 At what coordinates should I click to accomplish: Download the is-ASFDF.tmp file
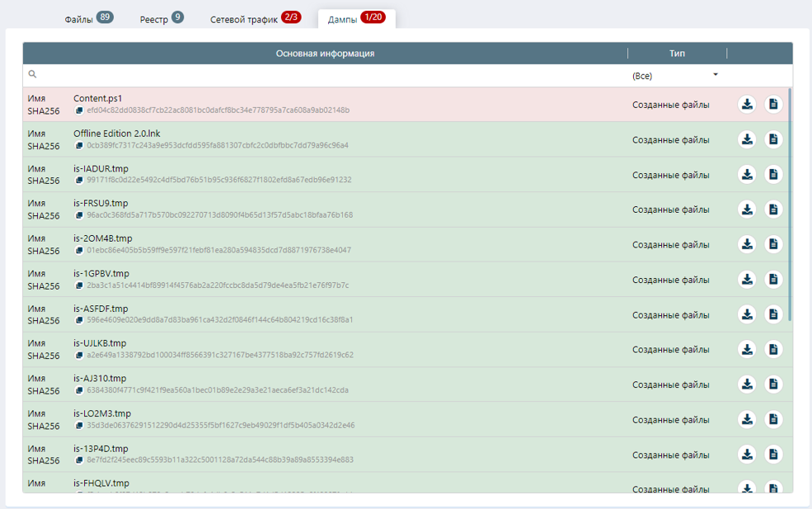tap(747, 314)
